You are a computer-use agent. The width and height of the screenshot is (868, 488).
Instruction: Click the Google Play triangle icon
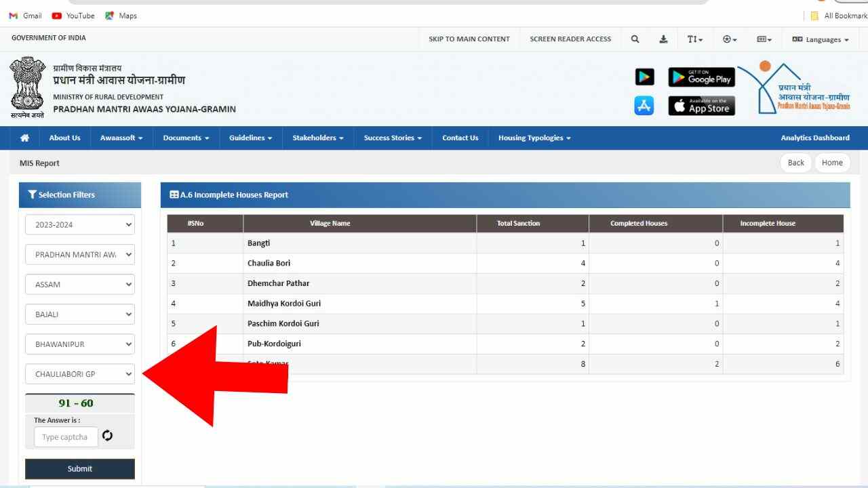click(644, 77)
